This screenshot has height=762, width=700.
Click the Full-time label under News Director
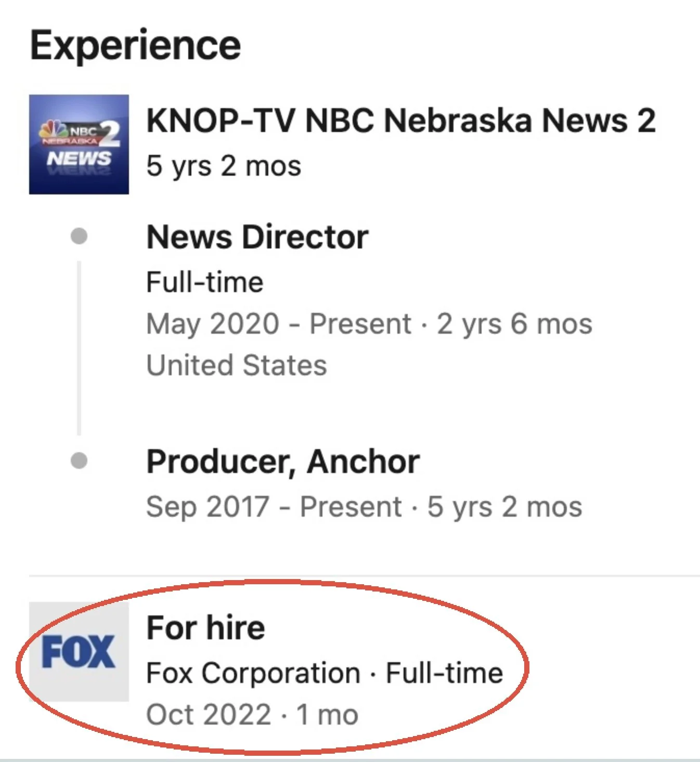point(205,282)
